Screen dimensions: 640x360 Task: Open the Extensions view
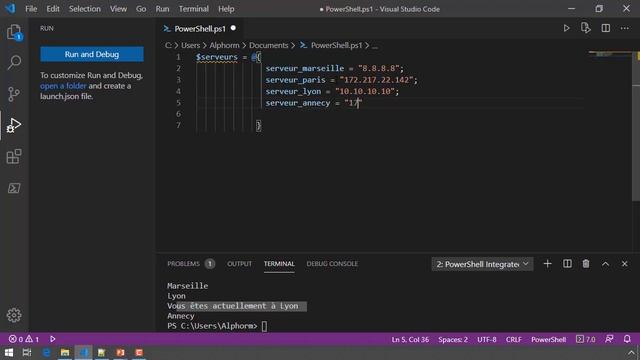click(x=14, y=156)
